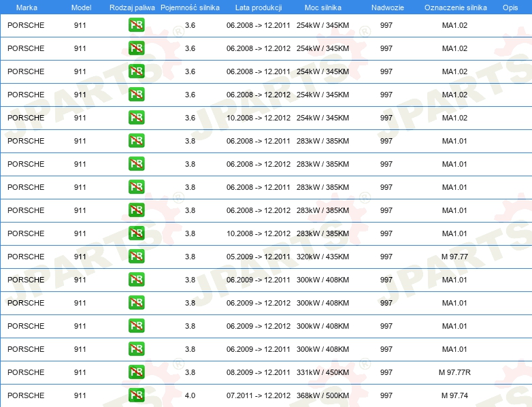Click the 997 body cell in the 368kW row
Image resolution: width=532 pixels, height=407 pixels.
(x=386, y=395)
